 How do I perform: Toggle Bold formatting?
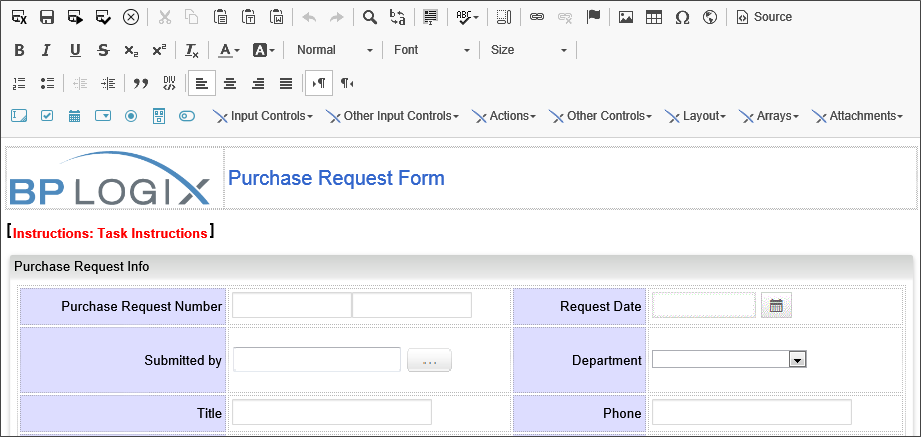(x=19, y=50)
